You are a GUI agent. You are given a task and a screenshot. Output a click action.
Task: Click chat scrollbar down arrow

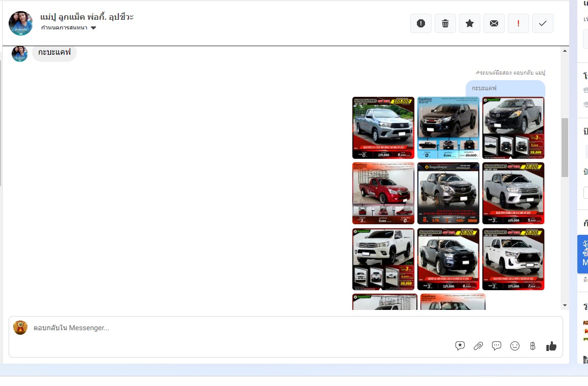coord(565,305)
